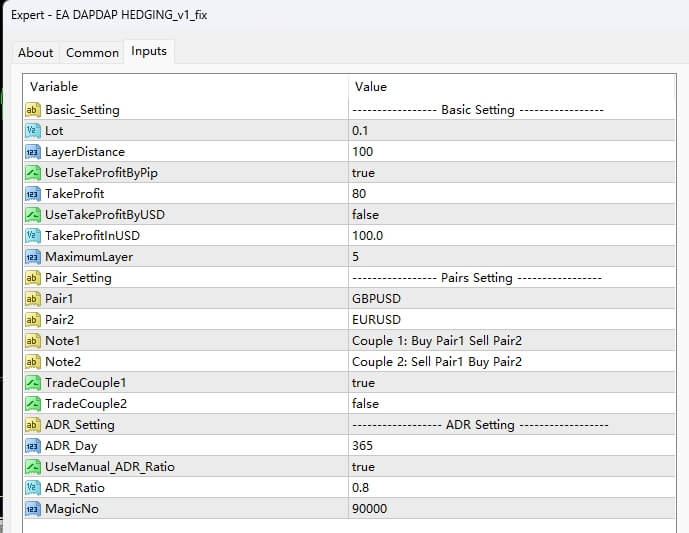Select the MagicNo variable name
Viewport: 689px width, 533px height.
coord(72,509)
